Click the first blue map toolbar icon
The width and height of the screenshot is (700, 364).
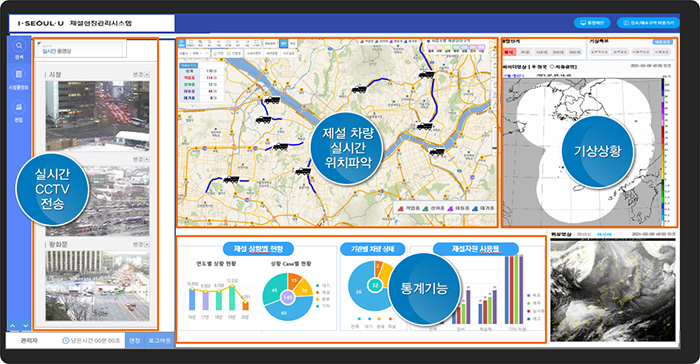pyautogui.click(x=182, y=43)
